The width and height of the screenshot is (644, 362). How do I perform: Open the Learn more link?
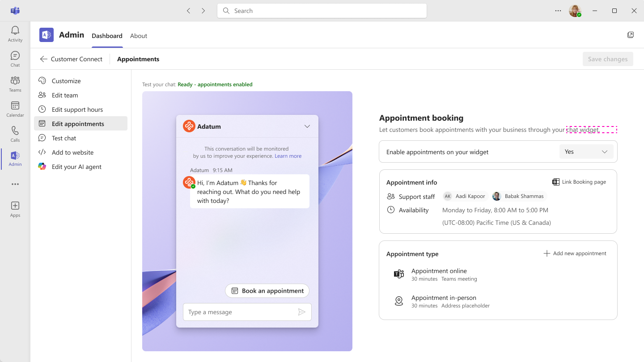(x=288, y=156)
